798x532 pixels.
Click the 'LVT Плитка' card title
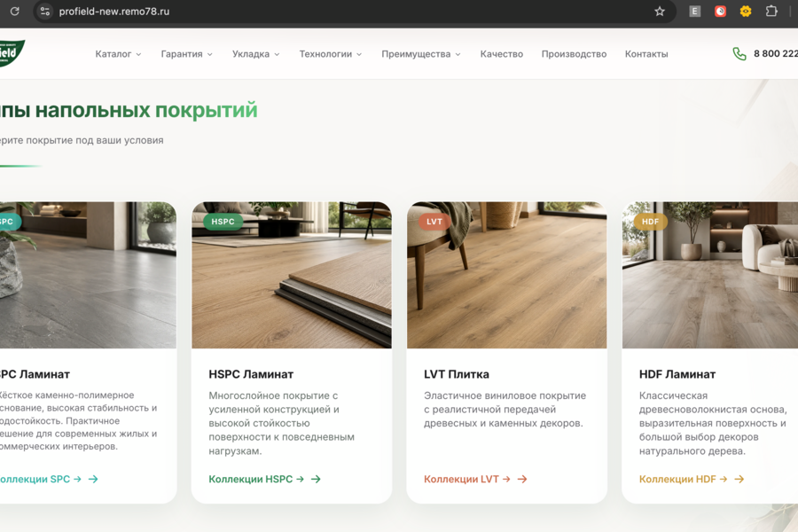click(457, 374)
